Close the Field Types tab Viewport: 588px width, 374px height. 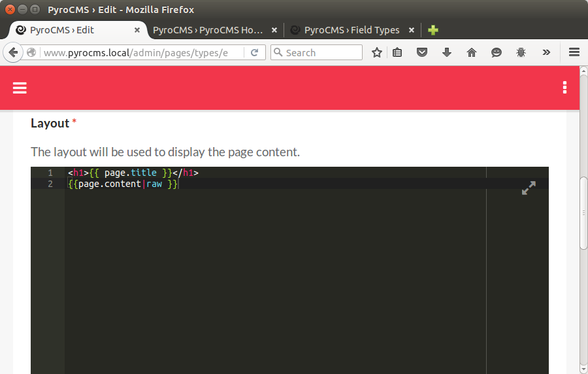pos(412,30)
